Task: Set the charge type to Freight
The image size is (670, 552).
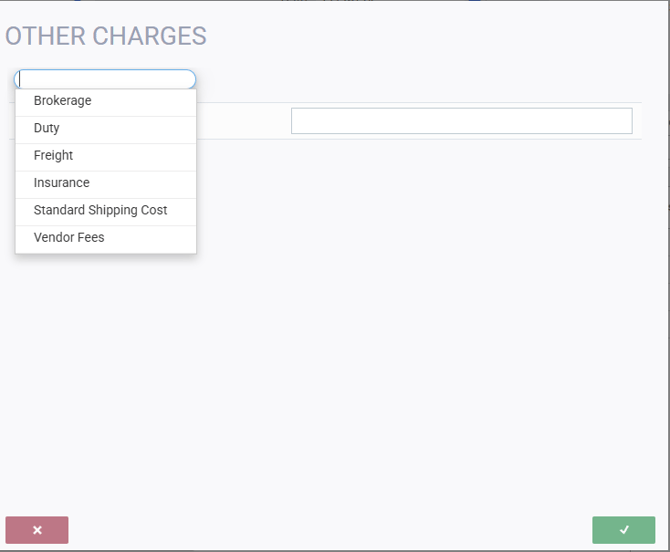Action: pos(53,155)
